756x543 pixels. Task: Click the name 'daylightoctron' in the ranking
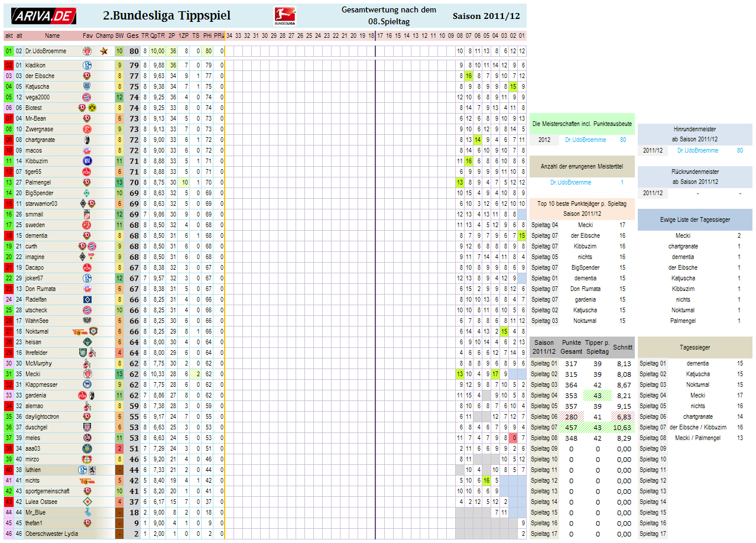coord(42,417)
